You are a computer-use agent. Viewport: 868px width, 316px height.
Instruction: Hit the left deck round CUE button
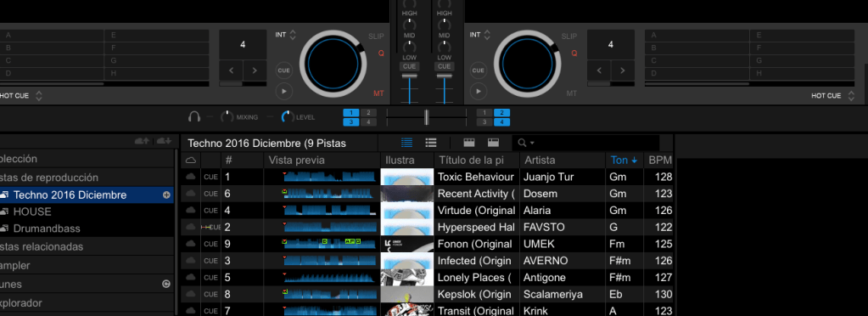click(284, 71)
